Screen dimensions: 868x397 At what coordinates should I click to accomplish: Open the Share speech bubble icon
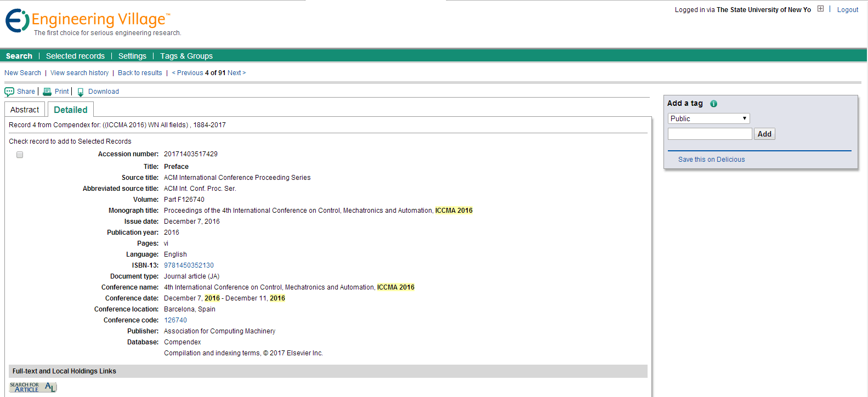(9, 92)
